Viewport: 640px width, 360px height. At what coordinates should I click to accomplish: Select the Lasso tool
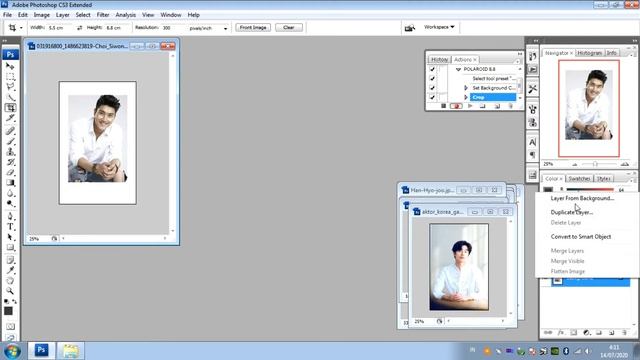point(10,87)
